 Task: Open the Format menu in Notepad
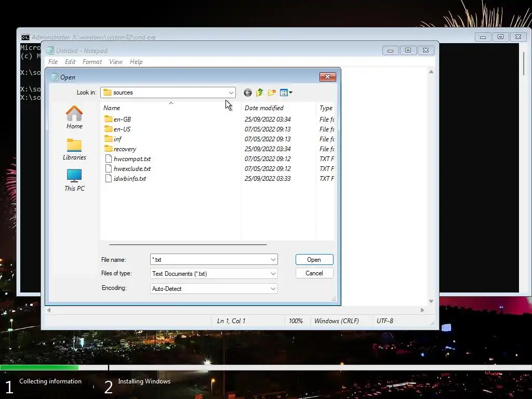pyautogui.click(x=92, y=62)
